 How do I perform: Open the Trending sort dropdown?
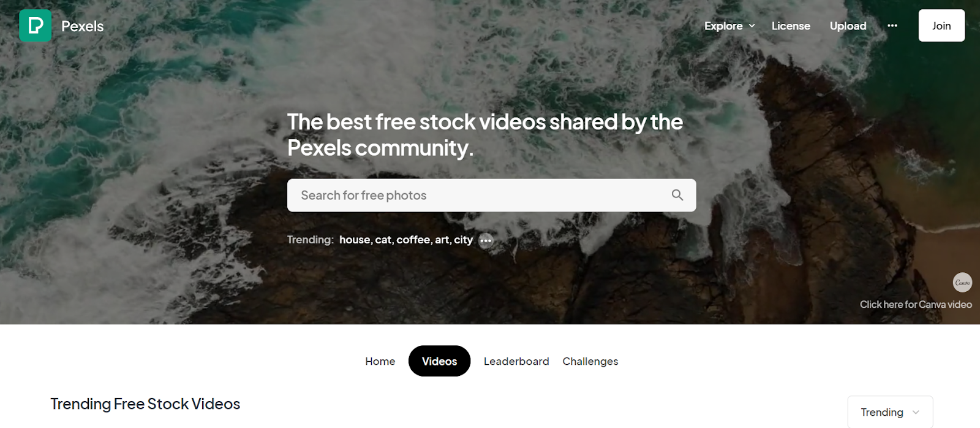tap(890, 412)
